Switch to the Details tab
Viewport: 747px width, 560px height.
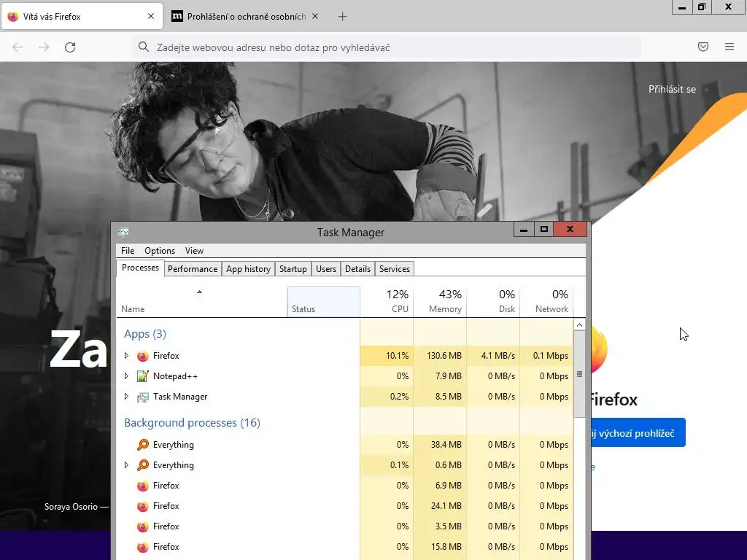click(357, 269)
